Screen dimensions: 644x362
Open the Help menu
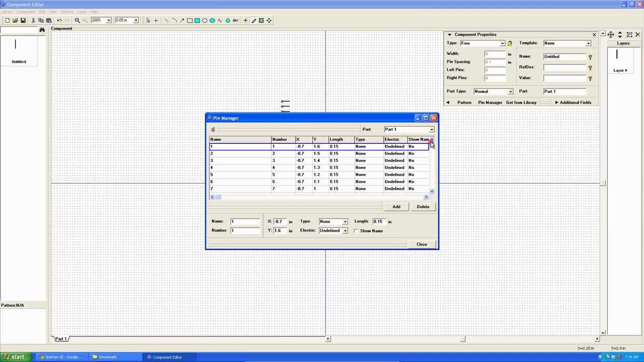pyautogui.click(x=94, y=12)
